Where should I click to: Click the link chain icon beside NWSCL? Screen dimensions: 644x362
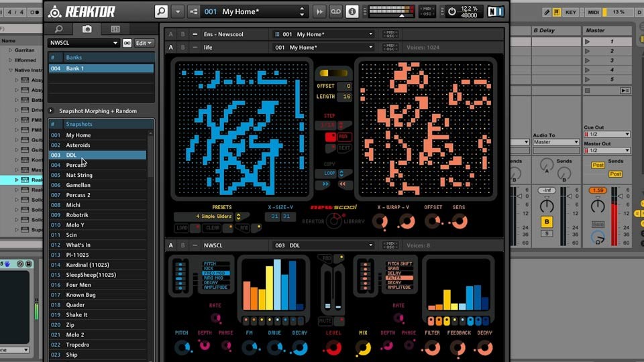pyautogui.click(x=127, y=43)
